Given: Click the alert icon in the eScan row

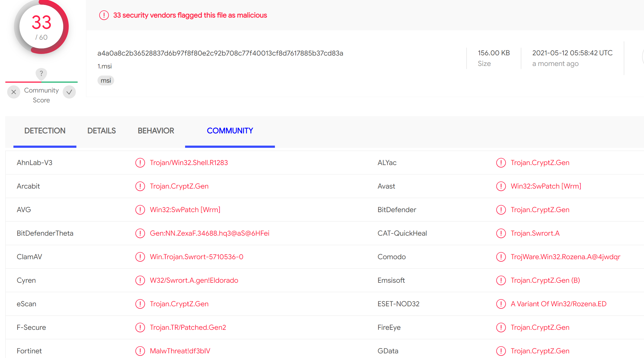Looking at the screenshot, I should (140, 304).
